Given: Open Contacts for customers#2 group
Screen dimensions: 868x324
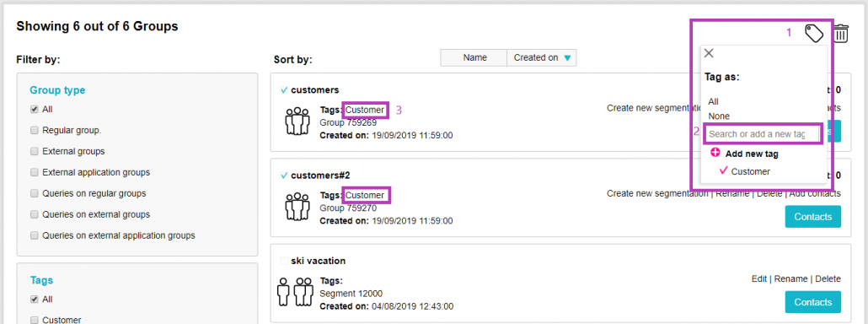Looking at the screenshot, I should 812,217.
